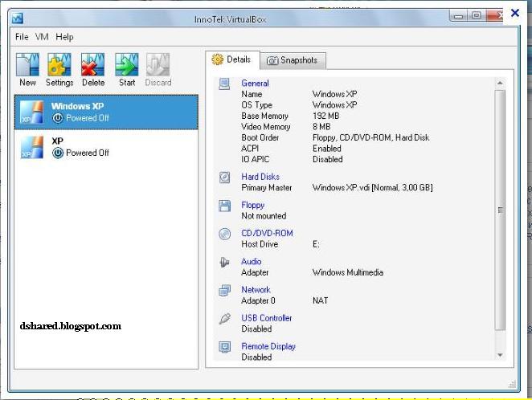Click the 'Adapter 0' network label
The height and width of the screenshot is (400, 532).
259,300
